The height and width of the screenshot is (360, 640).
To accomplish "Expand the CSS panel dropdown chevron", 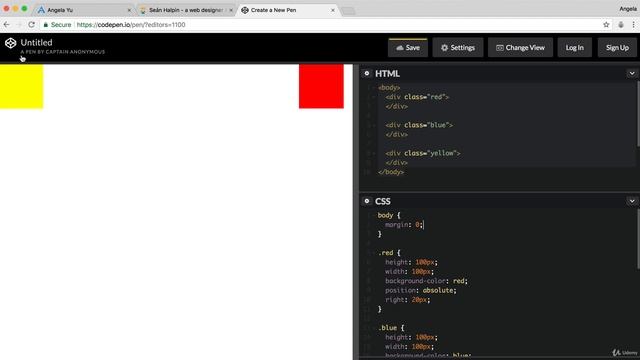I will pos(632,201).
